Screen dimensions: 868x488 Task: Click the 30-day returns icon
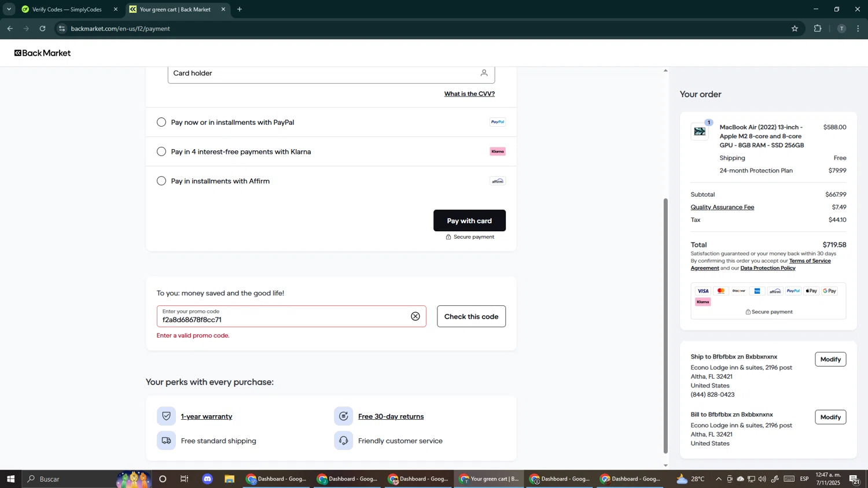point(343,416)
